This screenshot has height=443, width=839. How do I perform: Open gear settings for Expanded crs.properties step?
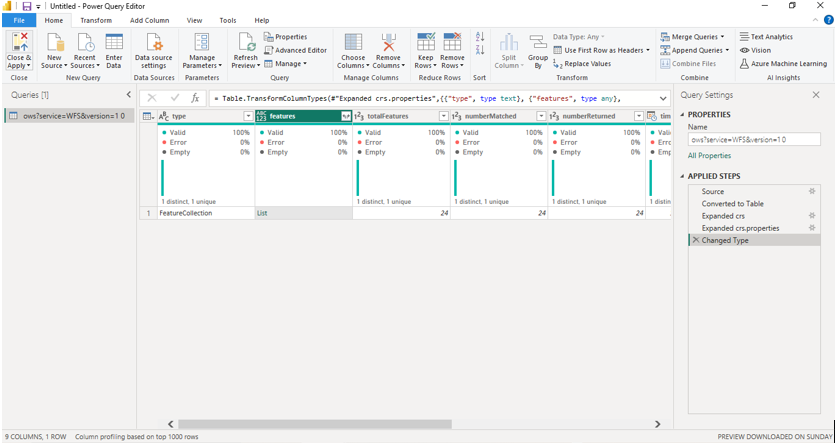pyautogui.click(x=812, y=228)
